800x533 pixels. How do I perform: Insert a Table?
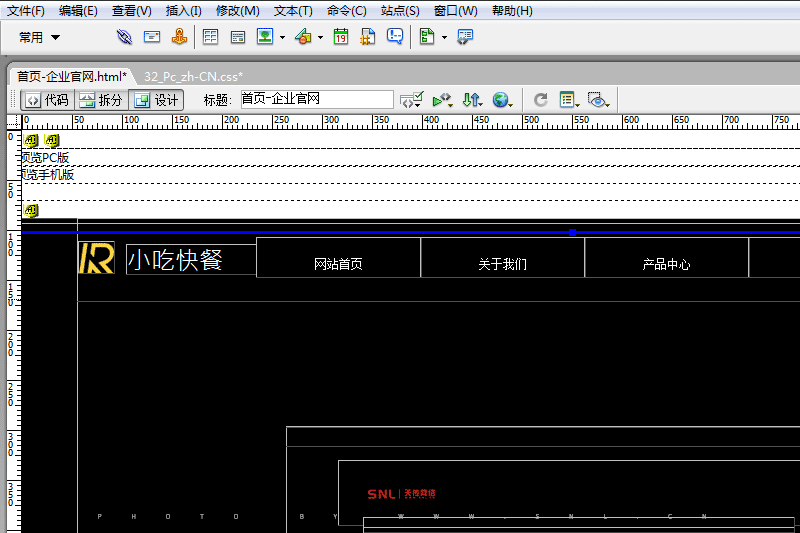pos(210,37)
